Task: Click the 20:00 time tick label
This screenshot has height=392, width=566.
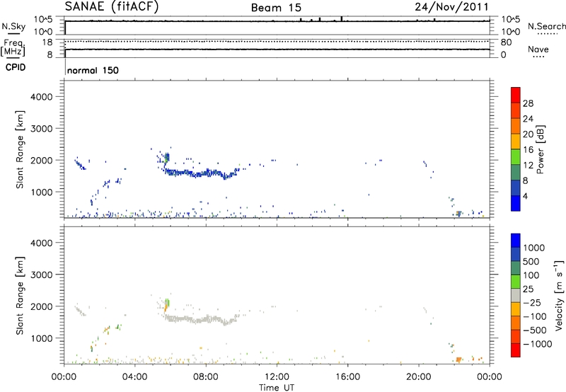Action: click(x=419, y=377)
